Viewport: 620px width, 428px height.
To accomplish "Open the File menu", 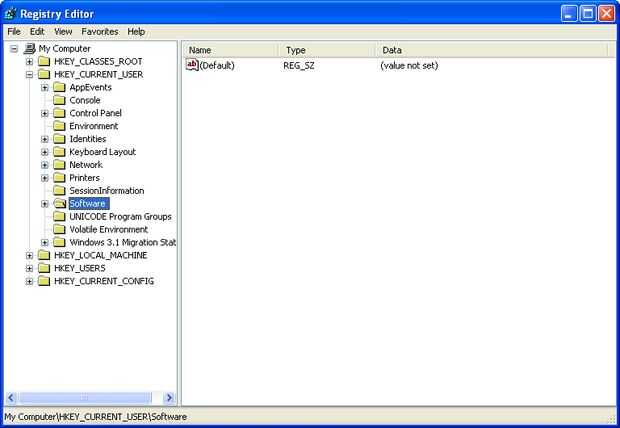I will 14,32.
